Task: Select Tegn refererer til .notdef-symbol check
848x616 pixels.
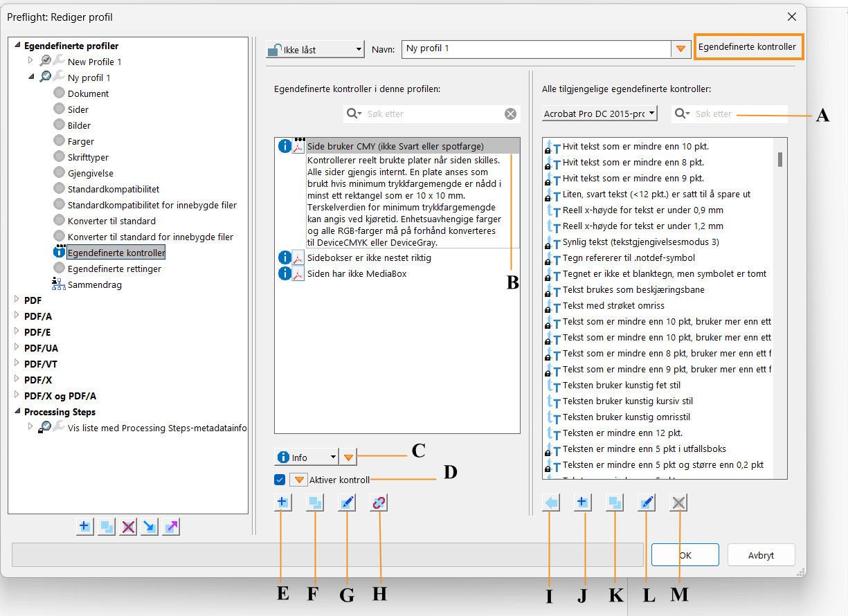Action: (629, 257)
